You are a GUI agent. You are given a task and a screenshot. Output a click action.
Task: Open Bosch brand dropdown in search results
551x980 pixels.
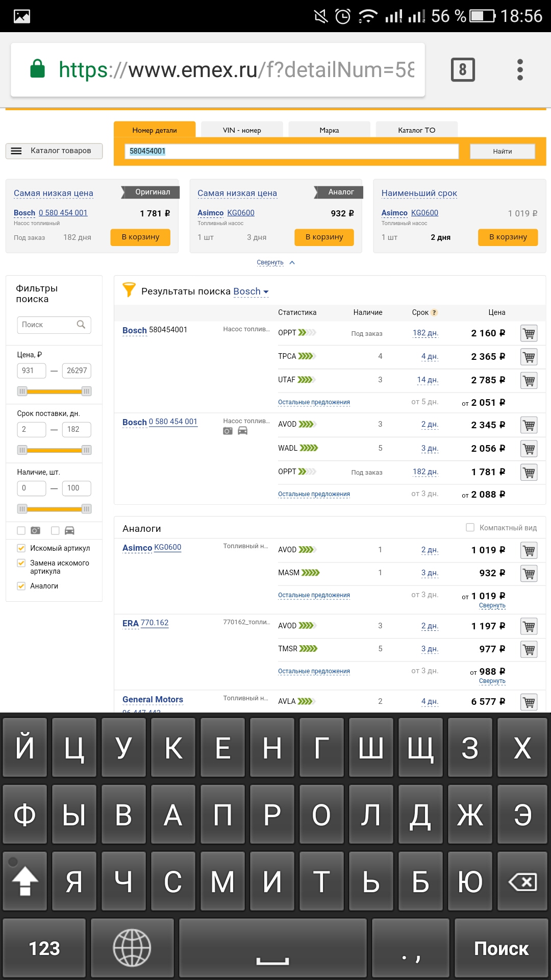coord(251,291)
